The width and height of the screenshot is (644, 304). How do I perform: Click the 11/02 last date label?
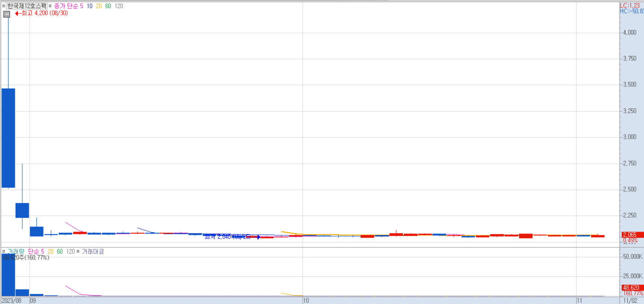(x=630, y=301)
